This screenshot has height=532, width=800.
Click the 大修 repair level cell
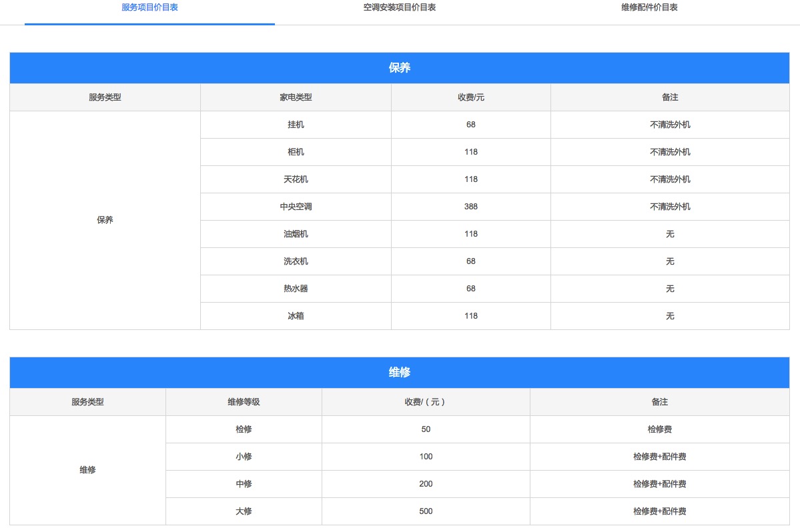(x=244, y=511)
